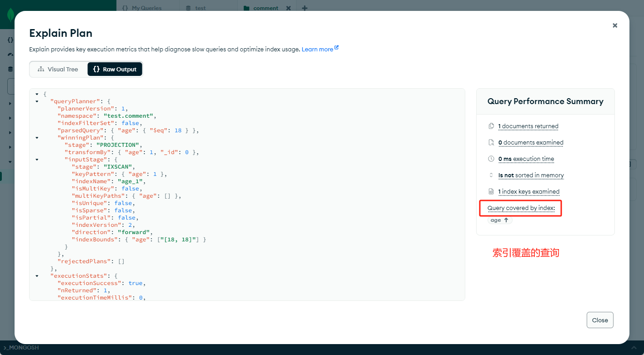Viewport: 644px width, 355px height.
Task: Click the "plannerVersion": 1 line
Action: tap(93, 109)
